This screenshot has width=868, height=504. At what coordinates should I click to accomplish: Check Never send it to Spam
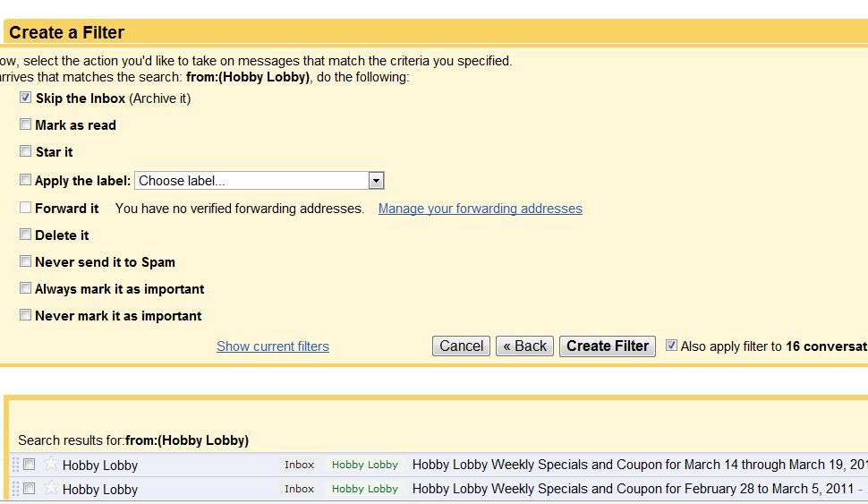click(x=25, y=261)
